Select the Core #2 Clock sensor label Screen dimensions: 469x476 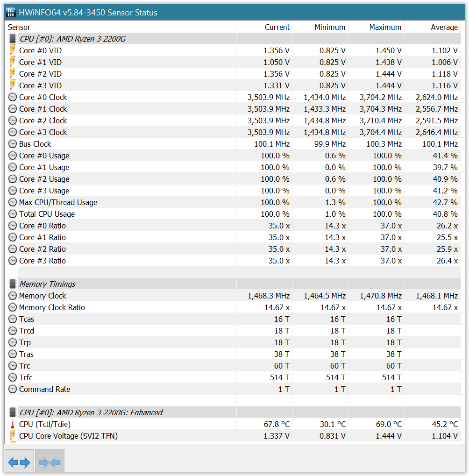point(43,121)
